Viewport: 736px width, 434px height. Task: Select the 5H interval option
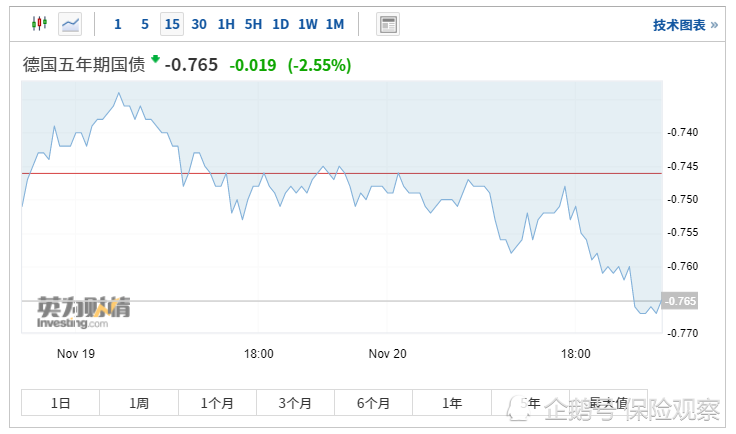pyautogui.click(x=254, y=24)
